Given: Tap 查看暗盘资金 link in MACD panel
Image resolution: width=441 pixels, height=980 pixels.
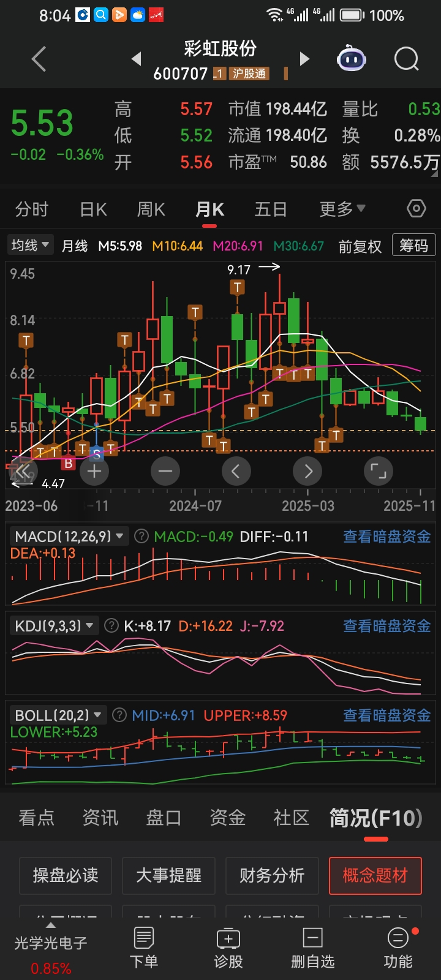Looking at the screenshot, I should tap(386, 537).
